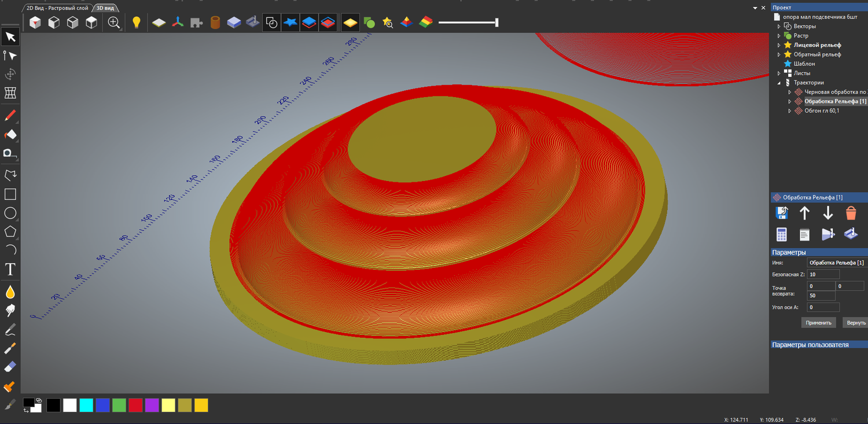Choose the Text tool from the left toolbar
The image size is (868, 424).
[x=9, y=269]
